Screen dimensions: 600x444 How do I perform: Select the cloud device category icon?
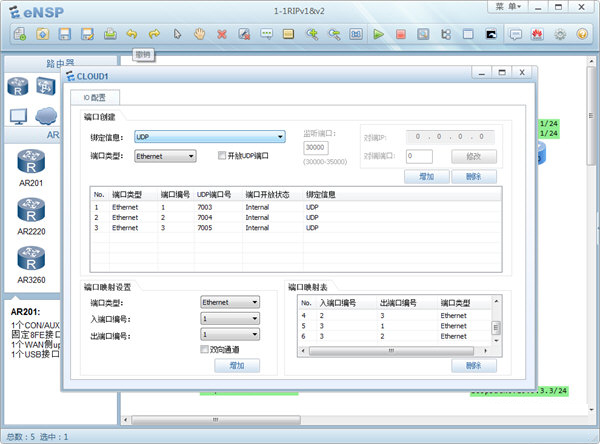pos(47,114)
